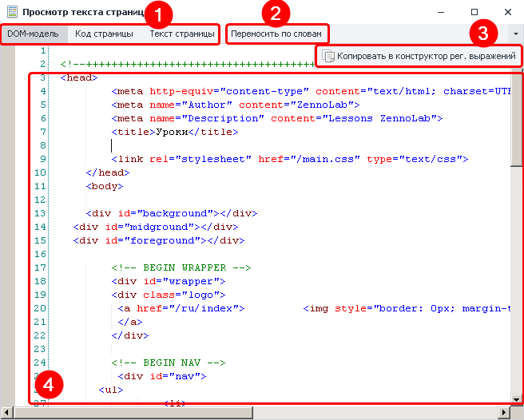Open the Код страницы tab
The height and width of the screenshot is (420, 524).
(104, 34)
